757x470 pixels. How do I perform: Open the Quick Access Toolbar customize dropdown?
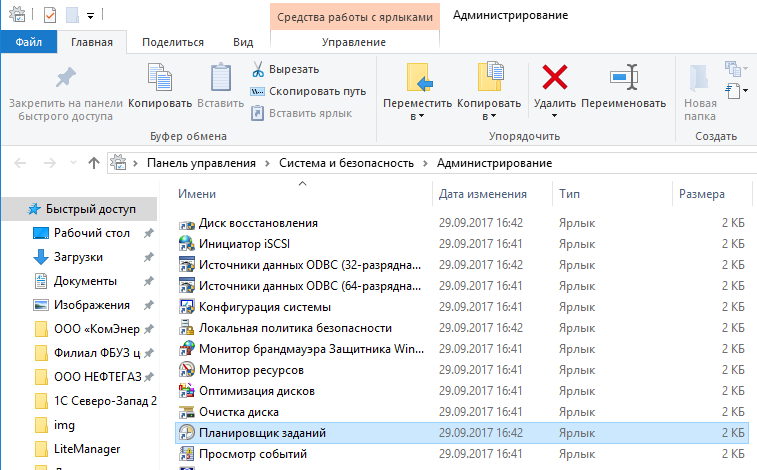pyautogui.click(x=90, y=16)
